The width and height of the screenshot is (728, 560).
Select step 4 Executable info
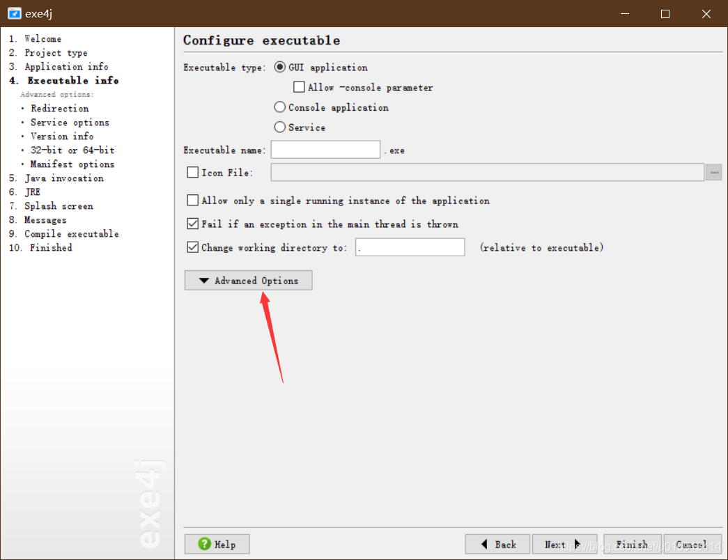[63, 81]
